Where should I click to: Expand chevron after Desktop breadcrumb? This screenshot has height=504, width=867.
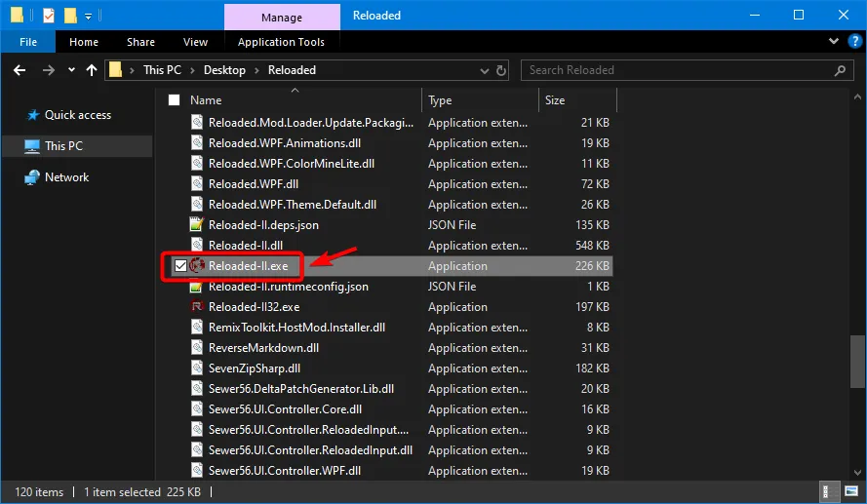pos(257,71)
